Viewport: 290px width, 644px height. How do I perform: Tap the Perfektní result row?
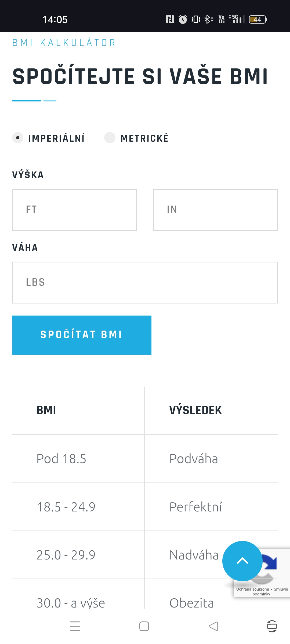click(145, 507)
